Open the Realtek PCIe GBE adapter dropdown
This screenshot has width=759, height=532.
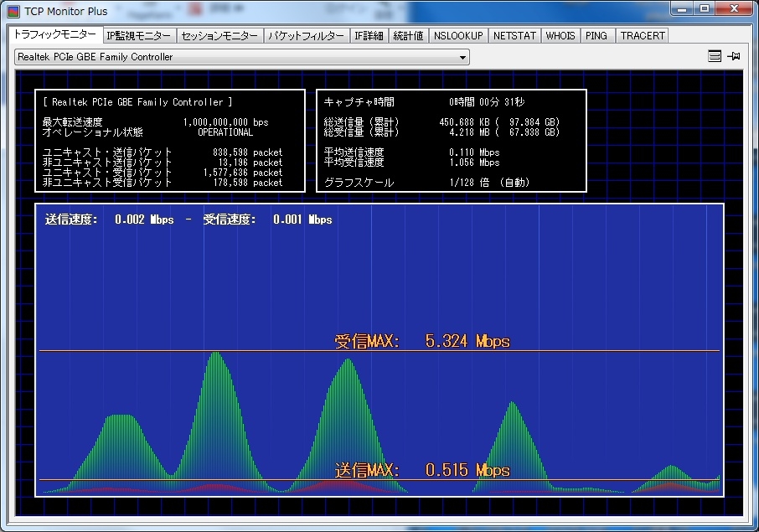242,57
